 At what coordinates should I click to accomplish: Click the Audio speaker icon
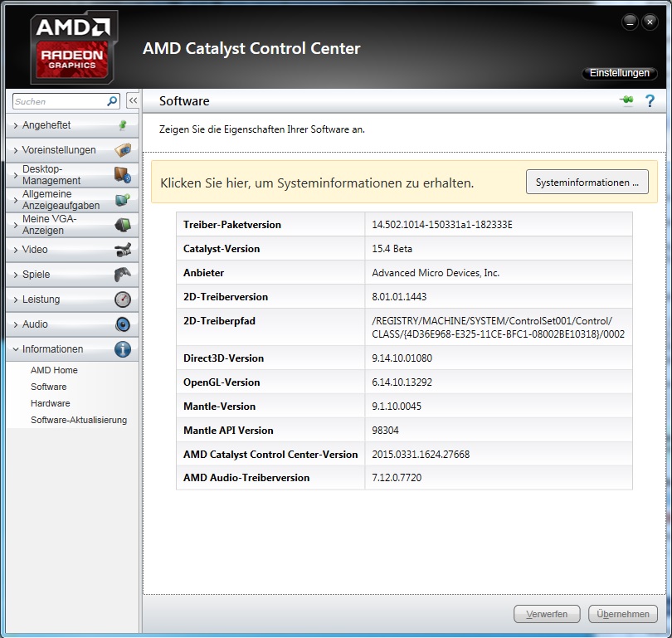pos(123,324)
